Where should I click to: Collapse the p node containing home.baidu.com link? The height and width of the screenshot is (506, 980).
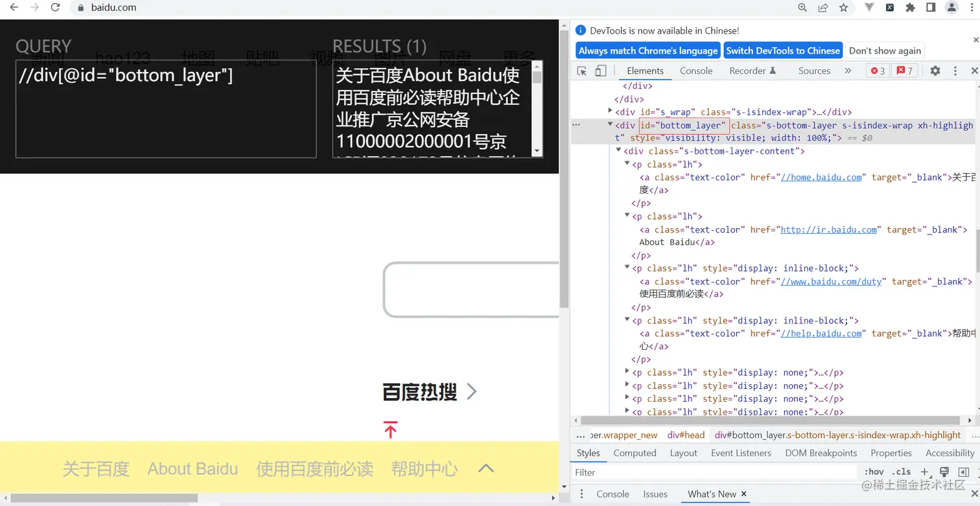point(627,163)
